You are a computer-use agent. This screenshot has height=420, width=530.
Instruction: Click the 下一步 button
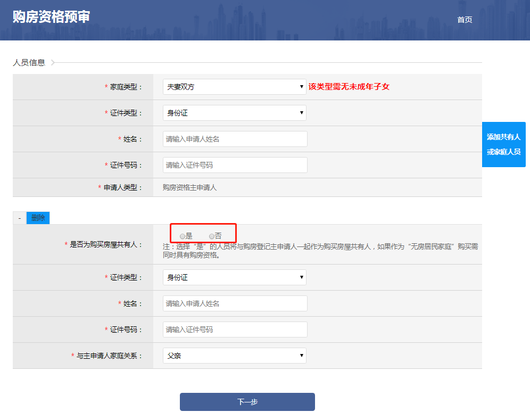247,402
